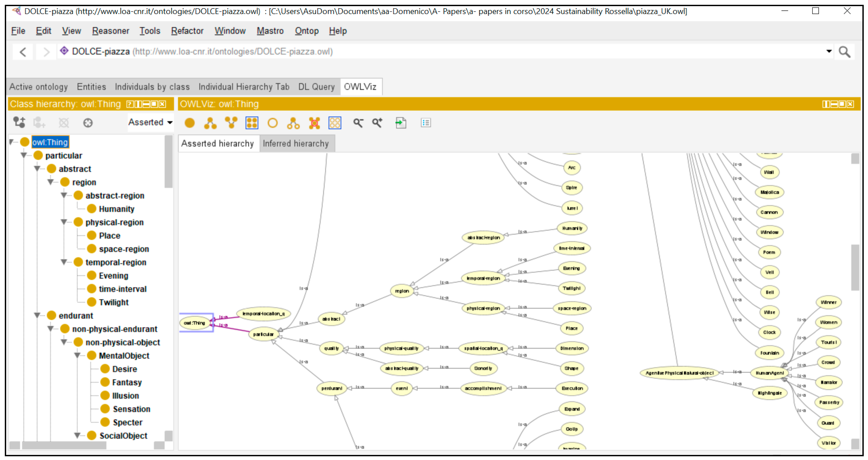Click the Show all classes four-dot icon
The height and width of the screenshot is (460, 868).
coord(252,123)
